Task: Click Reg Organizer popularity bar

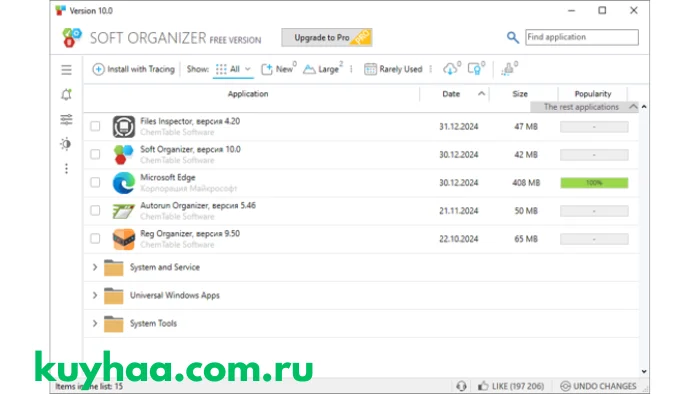Action: tap(594, 239)
